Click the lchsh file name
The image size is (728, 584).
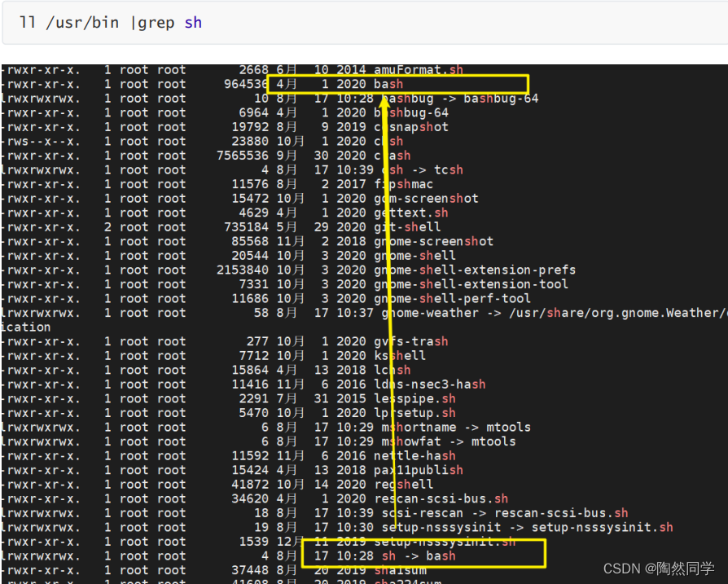pos(393,370)
